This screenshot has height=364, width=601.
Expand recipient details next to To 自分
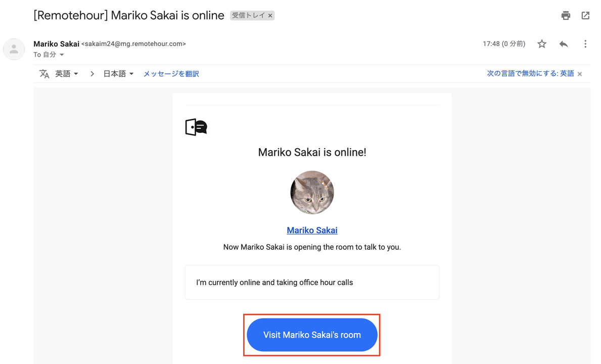[x=62, y=55]
